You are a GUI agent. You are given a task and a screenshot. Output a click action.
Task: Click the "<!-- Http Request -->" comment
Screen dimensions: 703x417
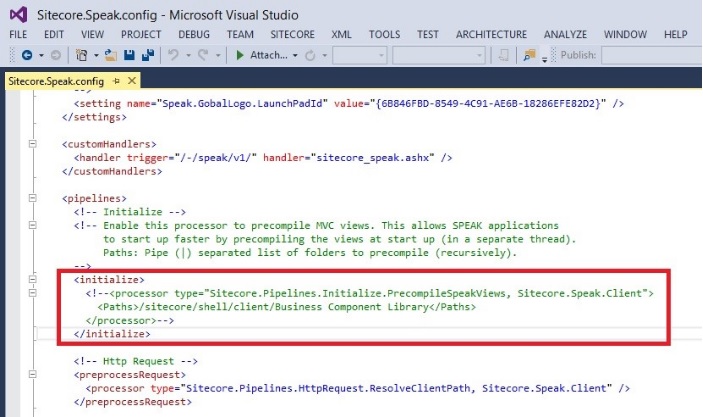tap(136, 361)
